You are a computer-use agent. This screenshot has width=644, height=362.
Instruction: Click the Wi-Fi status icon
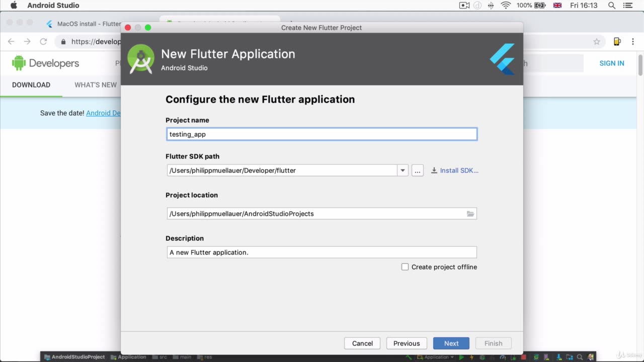[x=506, y=6]
